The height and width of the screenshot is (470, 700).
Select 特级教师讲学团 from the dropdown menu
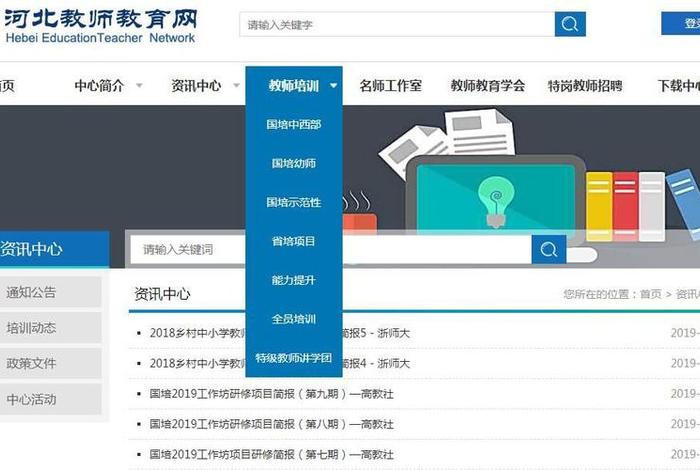pyautogui.click(x=294, y=358)
